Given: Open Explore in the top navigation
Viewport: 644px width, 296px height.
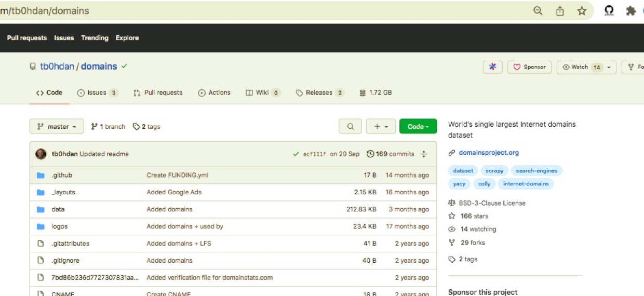Looking at the screenshot, I should coord(127,38).
